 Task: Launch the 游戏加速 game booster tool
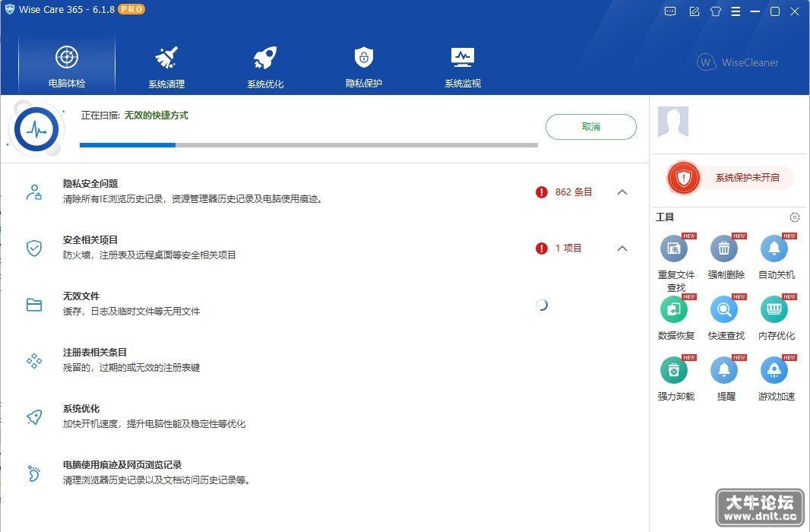pyautogui.click(x=775, y=370)
